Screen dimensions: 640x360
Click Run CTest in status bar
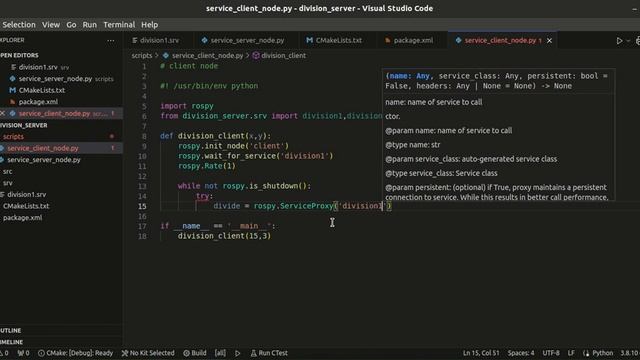tap(269, 353)
